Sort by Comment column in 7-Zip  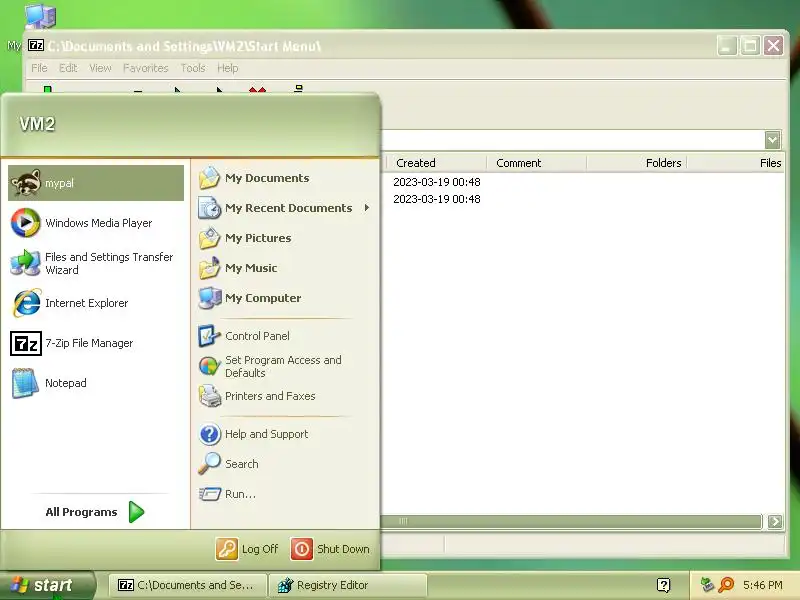(x=537, y=163)
